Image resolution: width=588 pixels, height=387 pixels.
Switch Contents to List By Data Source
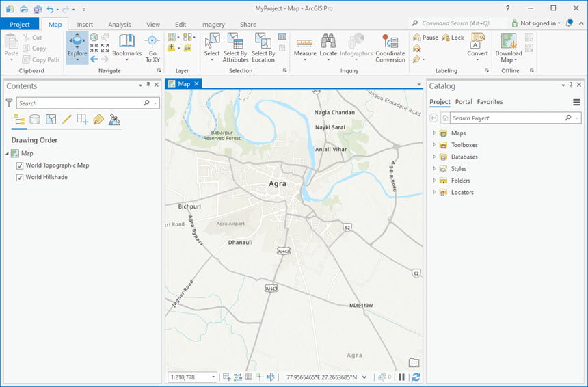[x=35, y=119]
